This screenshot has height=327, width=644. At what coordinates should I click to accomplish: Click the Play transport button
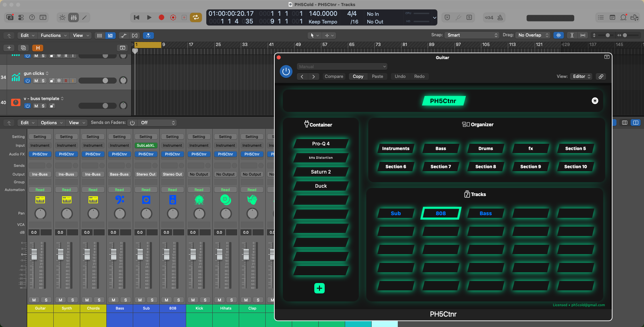(x=149, y=17)
